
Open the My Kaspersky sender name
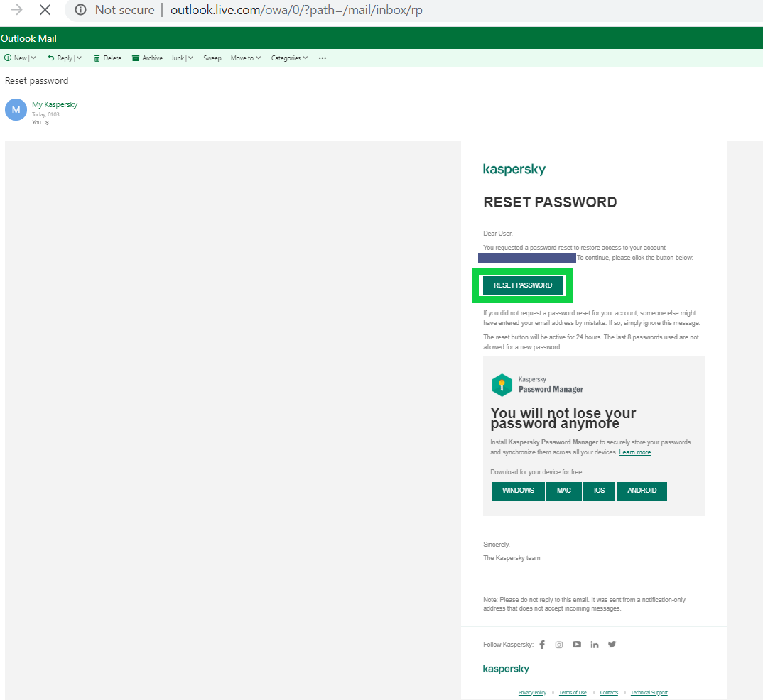55,104
